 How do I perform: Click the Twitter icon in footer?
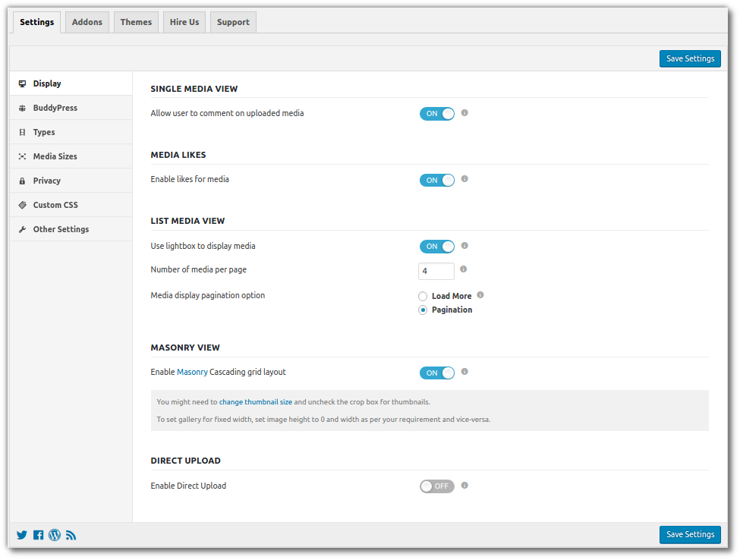click(x=22, y=535)
